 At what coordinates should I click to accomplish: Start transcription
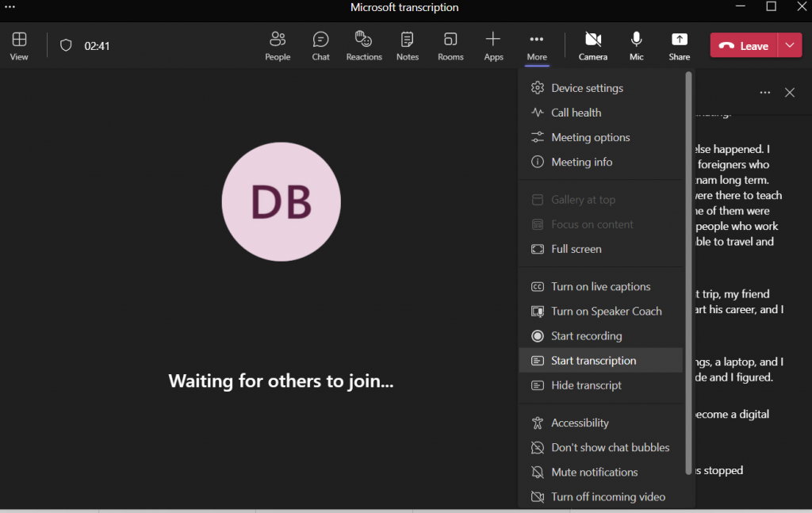[601, 360]
